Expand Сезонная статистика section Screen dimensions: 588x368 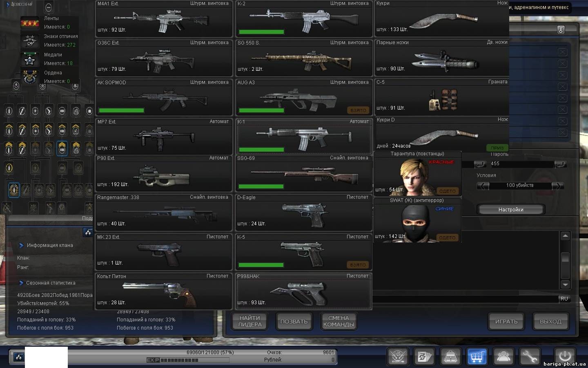[21, 283]
